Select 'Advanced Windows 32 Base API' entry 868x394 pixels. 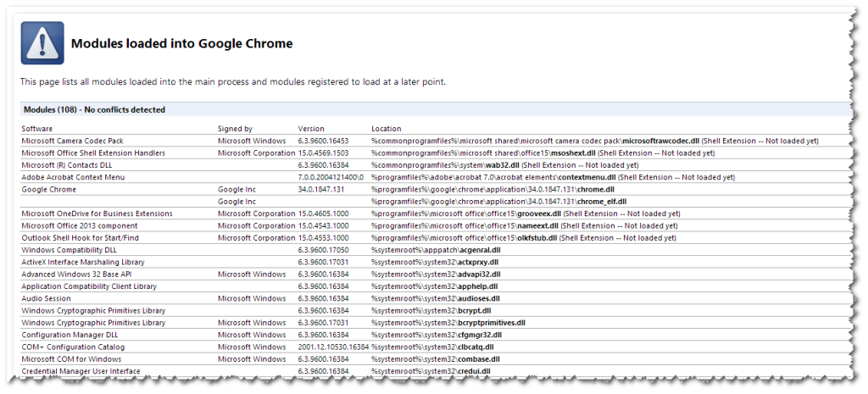(76, 274)
